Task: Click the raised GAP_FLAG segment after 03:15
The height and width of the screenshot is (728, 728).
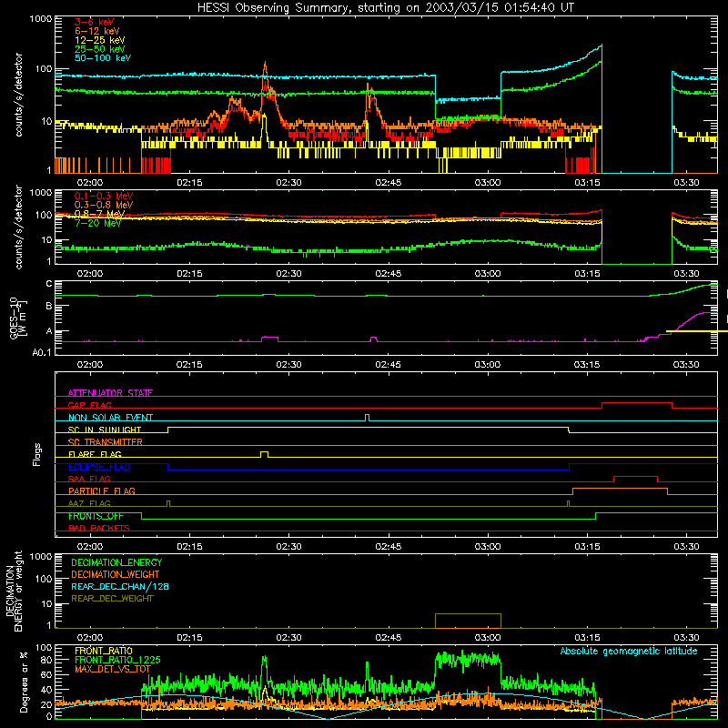Action: click(x=637, y=403)
